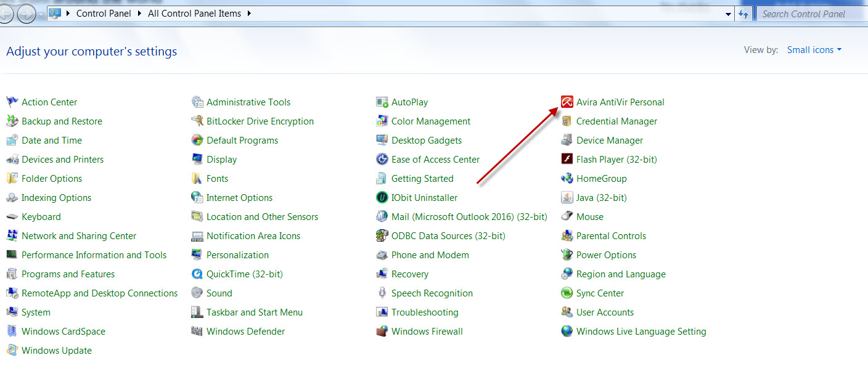Open the Windows Defender link
868x371 pixels.
pos(245,332)
